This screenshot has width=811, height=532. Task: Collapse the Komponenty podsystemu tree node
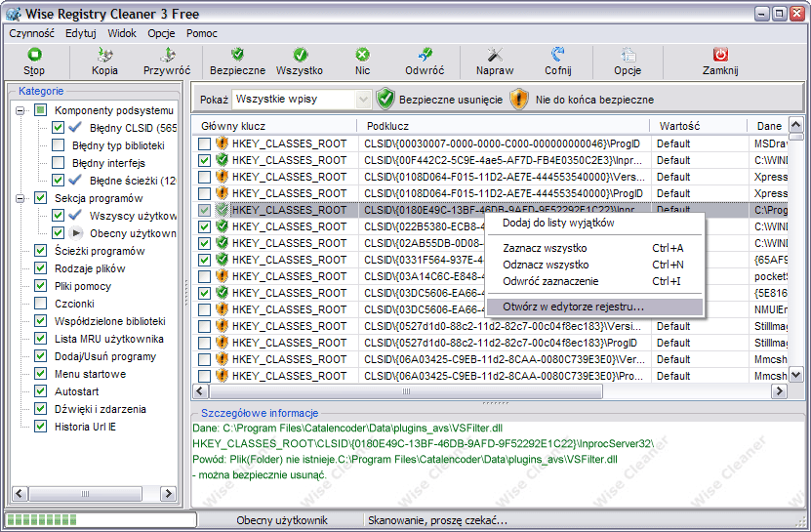pos(20,110)
